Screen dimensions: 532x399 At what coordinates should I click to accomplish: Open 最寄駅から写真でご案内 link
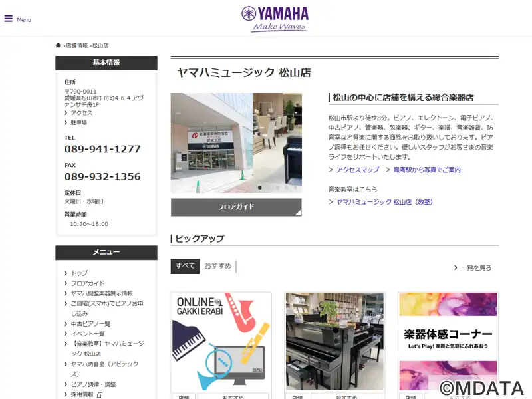pos(427,170)
